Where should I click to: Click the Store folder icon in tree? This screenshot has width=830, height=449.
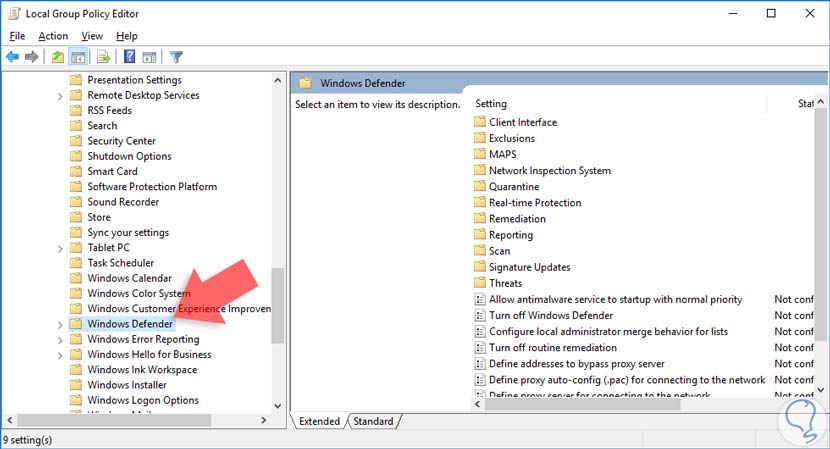(x=76, y=217)
